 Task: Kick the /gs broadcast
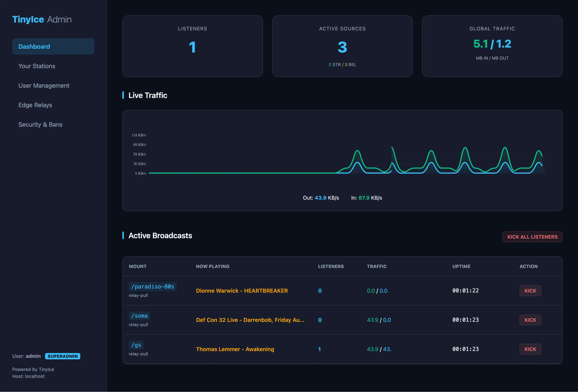(x=530, y=349)
